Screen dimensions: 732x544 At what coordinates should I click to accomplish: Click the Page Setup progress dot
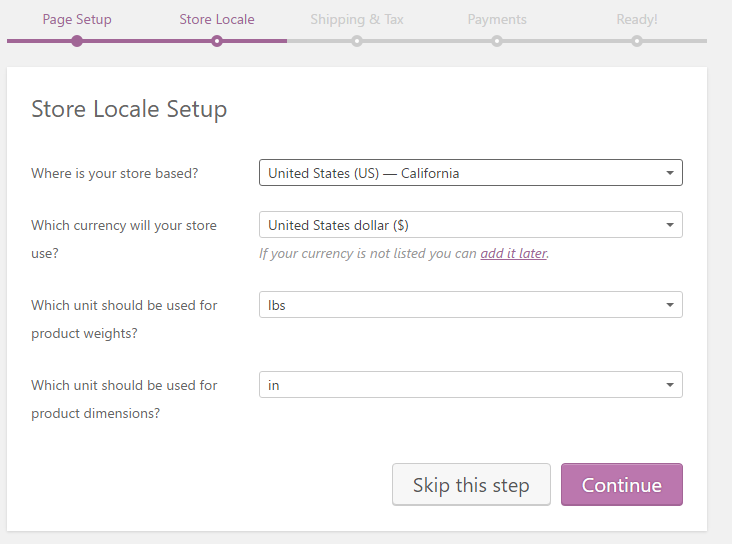[x=77, y=41]
